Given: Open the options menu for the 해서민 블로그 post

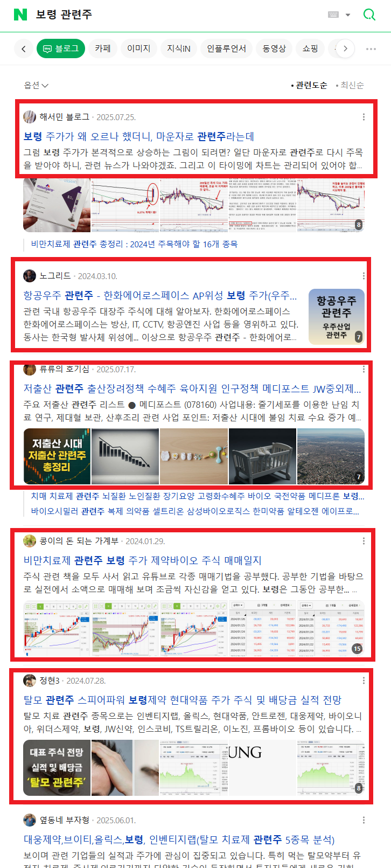Looking at the screenshot, I should (x=364, y=117).
